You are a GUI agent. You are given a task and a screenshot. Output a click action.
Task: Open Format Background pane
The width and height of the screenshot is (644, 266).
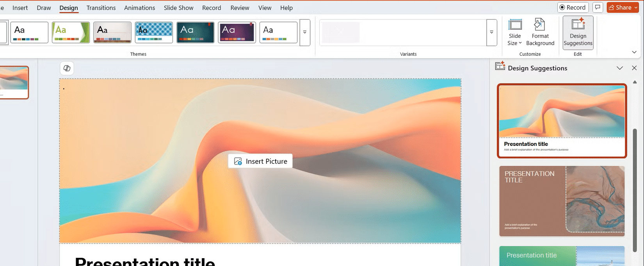(540, 32)
